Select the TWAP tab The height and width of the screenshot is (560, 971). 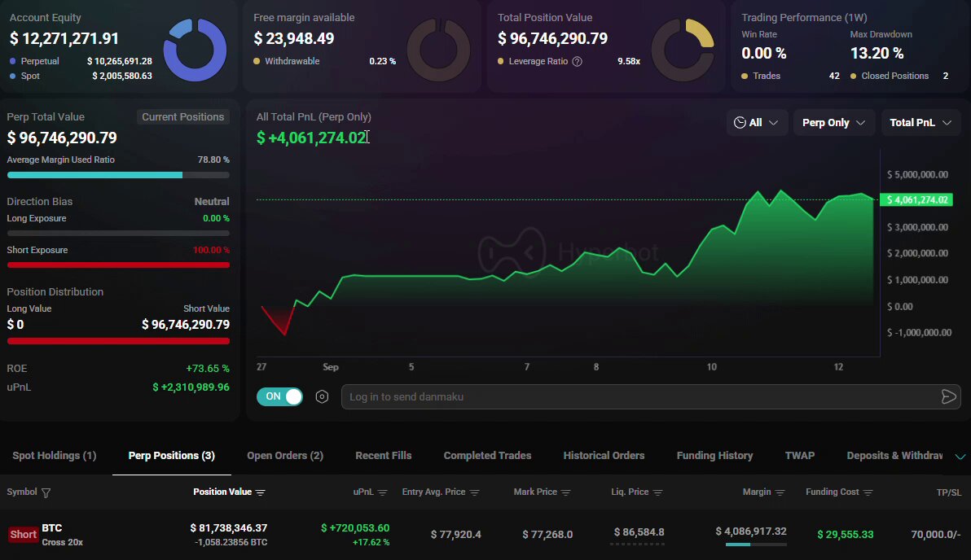coord(799,456)
